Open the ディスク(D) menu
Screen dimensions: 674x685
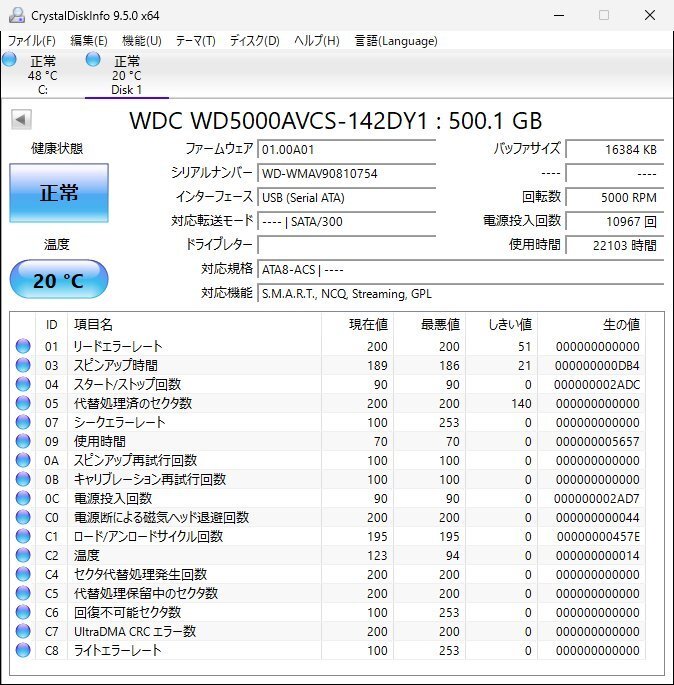pyautogui.click(x=255, y=41)
